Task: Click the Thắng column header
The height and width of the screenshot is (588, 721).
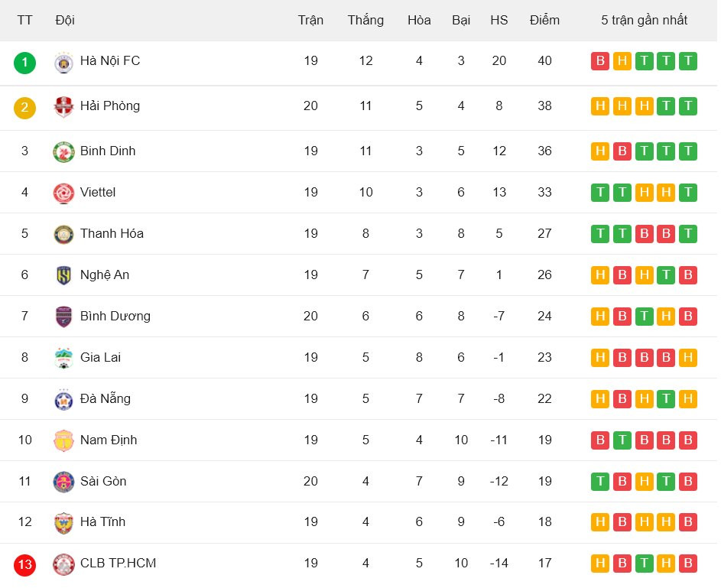Action: click(x=365, y=20)
